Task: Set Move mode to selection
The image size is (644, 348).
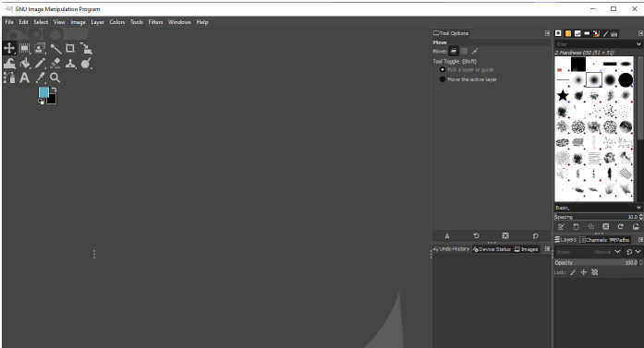Action: tap(464, 52)
